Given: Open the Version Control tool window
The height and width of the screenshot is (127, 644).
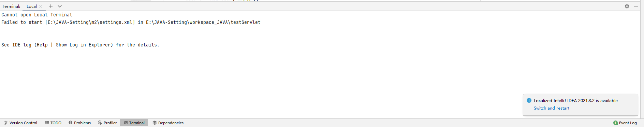Looking at the screenshot, I should coord(20,123).
